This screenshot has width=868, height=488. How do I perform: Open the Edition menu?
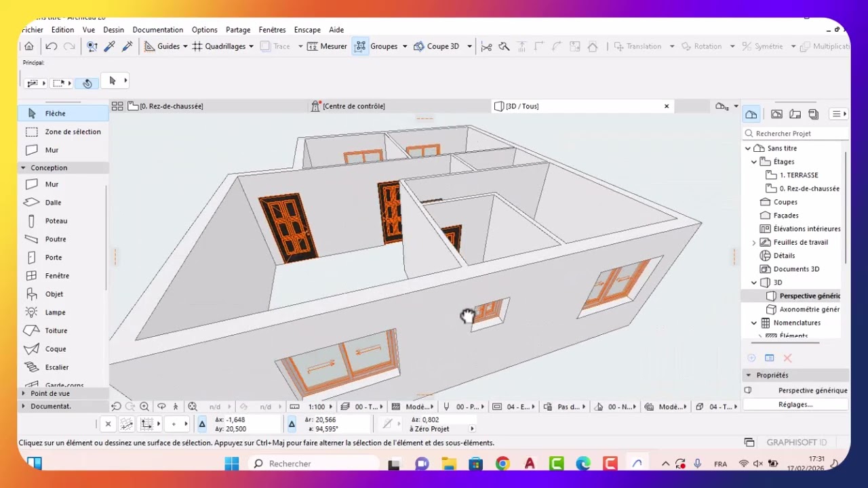[x=62, y=30]
